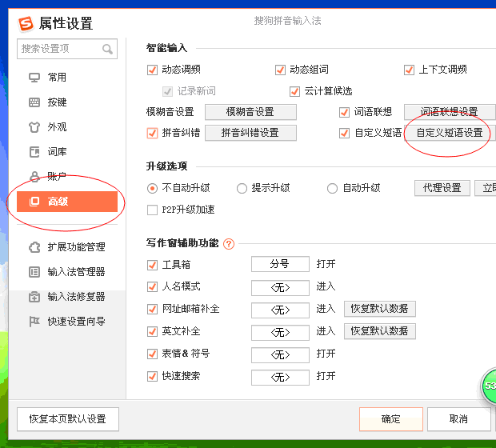The width and height of the screenshot is (496, 448).
Task: Toggle 自定义短语 checkbox
Action: [x=344, y=133]
